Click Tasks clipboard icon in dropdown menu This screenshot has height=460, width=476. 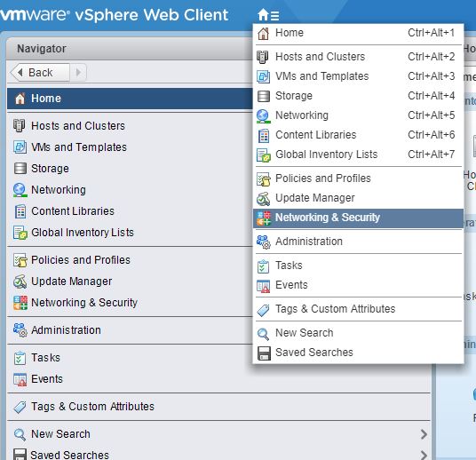click(263, 266)
